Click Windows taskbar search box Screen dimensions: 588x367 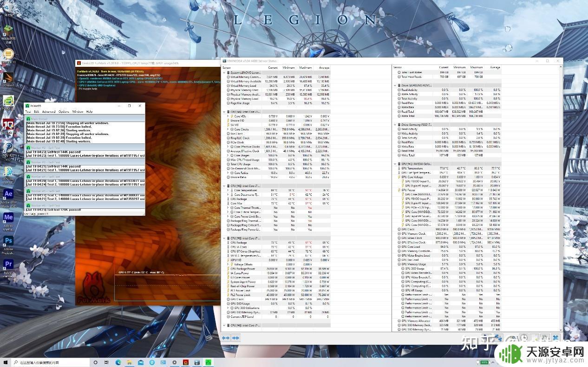[51, 362]
